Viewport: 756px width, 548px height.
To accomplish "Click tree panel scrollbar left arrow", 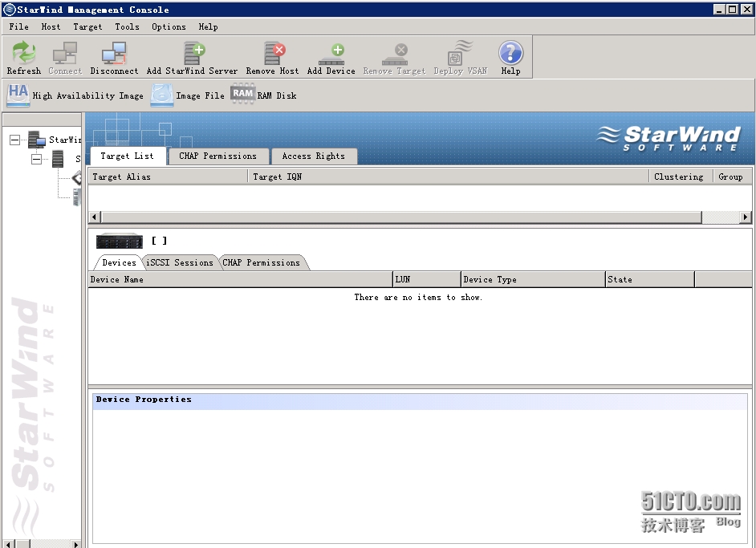I will coord(8,544).
